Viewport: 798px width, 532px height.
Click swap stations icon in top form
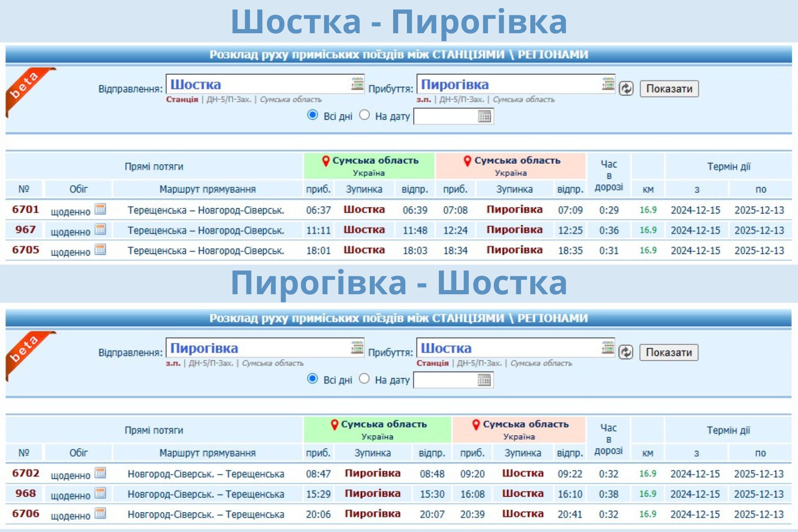pos(626,89)
